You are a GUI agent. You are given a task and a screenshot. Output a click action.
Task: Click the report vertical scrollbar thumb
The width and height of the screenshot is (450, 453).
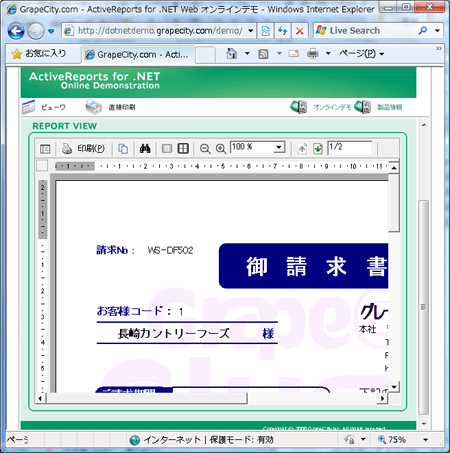(x=394, y=203)
